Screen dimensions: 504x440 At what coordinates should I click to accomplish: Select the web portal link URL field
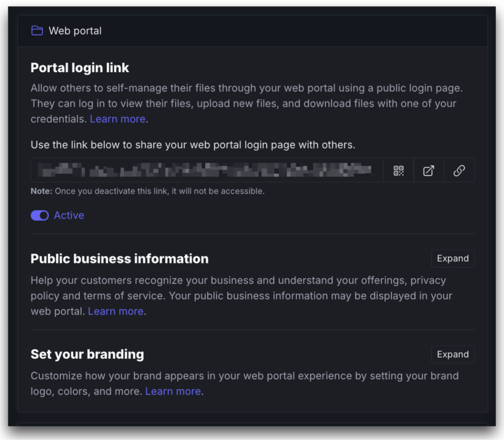point(207,170)
